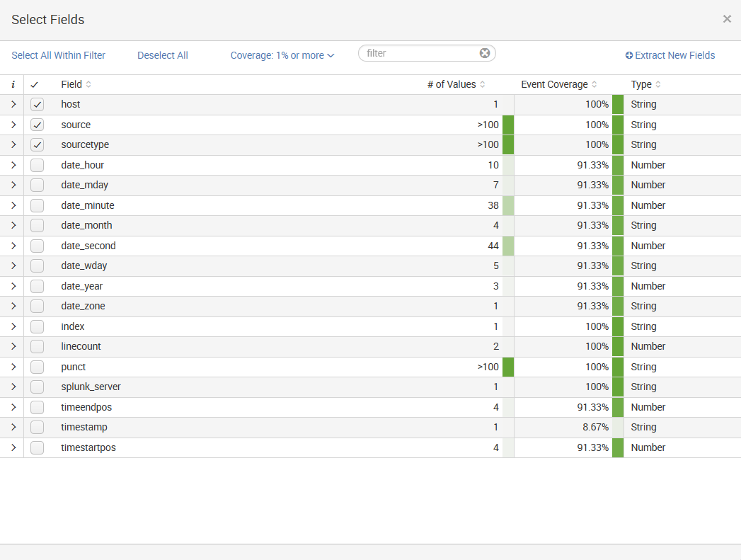Click the linecount Number type cell
The image size is (741, 560).
648,346
